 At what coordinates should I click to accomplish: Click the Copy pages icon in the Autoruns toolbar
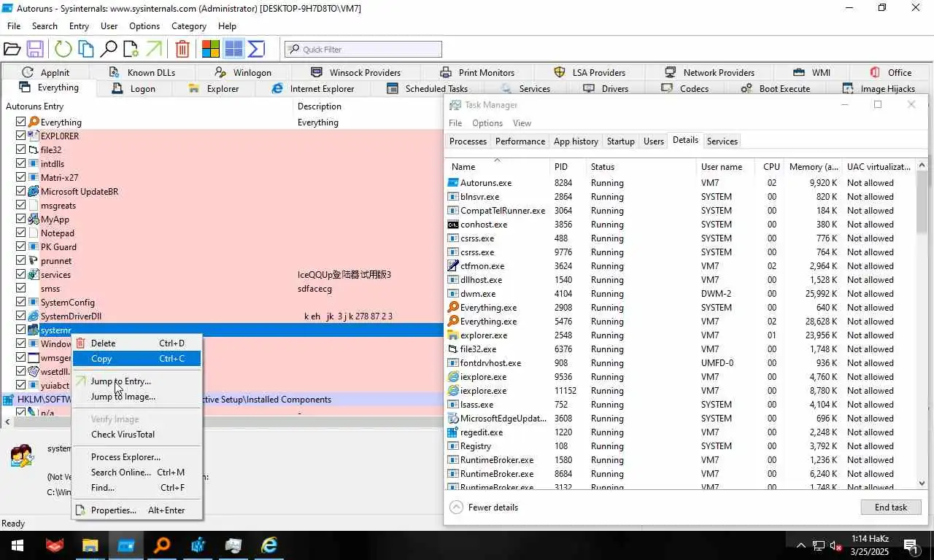coord(86,49)
